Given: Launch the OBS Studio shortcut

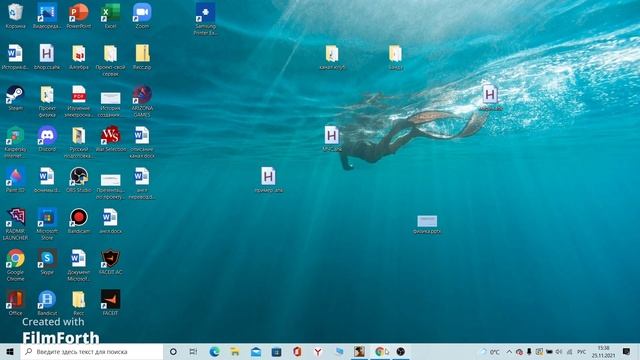Looking at the screenshot, I should click(78, 180).
